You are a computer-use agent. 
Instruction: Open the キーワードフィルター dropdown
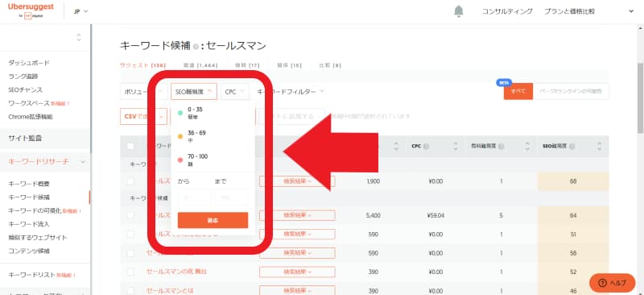[x=291, y=92]
